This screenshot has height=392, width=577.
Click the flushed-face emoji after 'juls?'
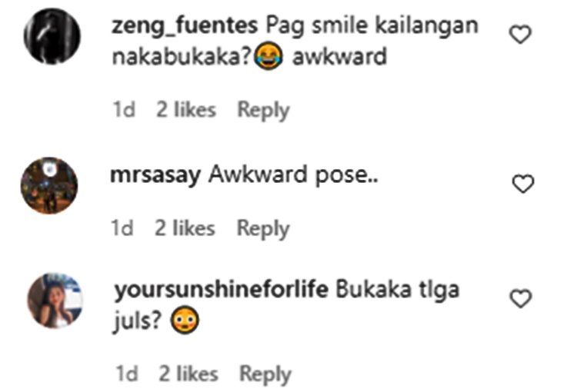[185, 321]
